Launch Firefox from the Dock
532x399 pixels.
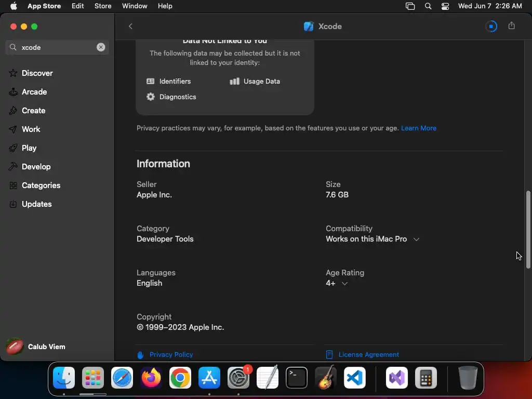click(151, 378)
